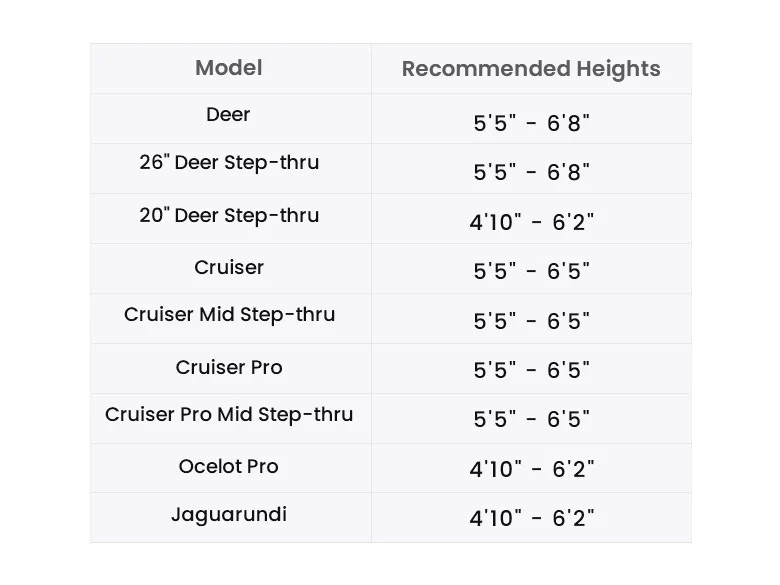Click the 20" Deer Step-thru height range
Image resolution: width=780 pixels, height=585 pixels.
[x=531, y=222]
